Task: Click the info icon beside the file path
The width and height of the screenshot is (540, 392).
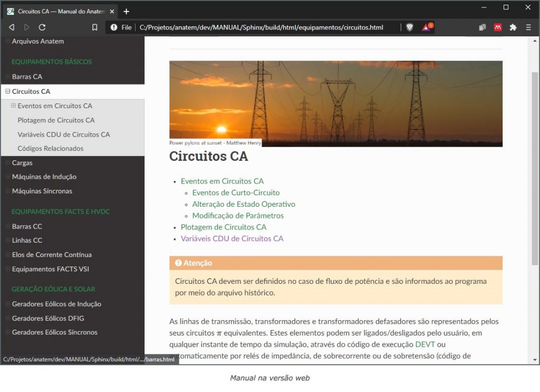Action: [x=114, y=27]
